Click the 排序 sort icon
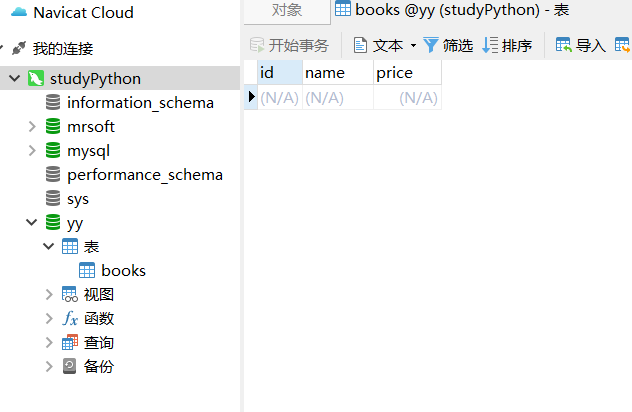The width and height of the screenshot is (632, 412). click(490, 45)
